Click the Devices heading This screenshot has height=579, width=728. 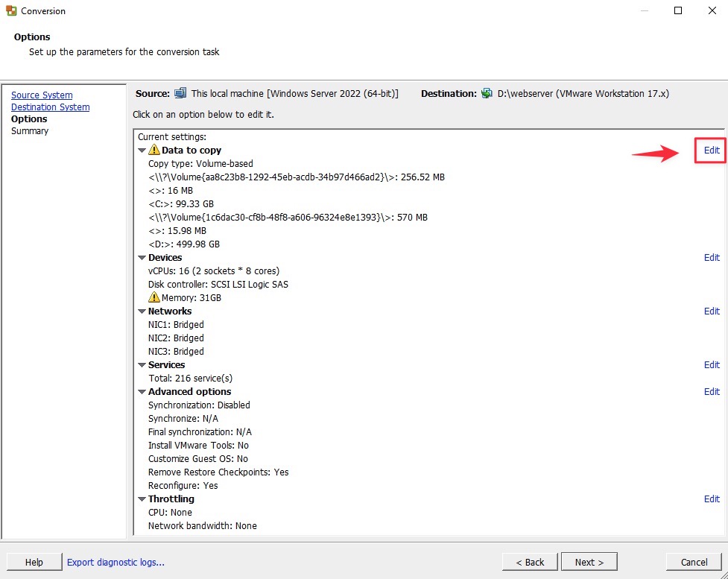[x=165, y=257]
